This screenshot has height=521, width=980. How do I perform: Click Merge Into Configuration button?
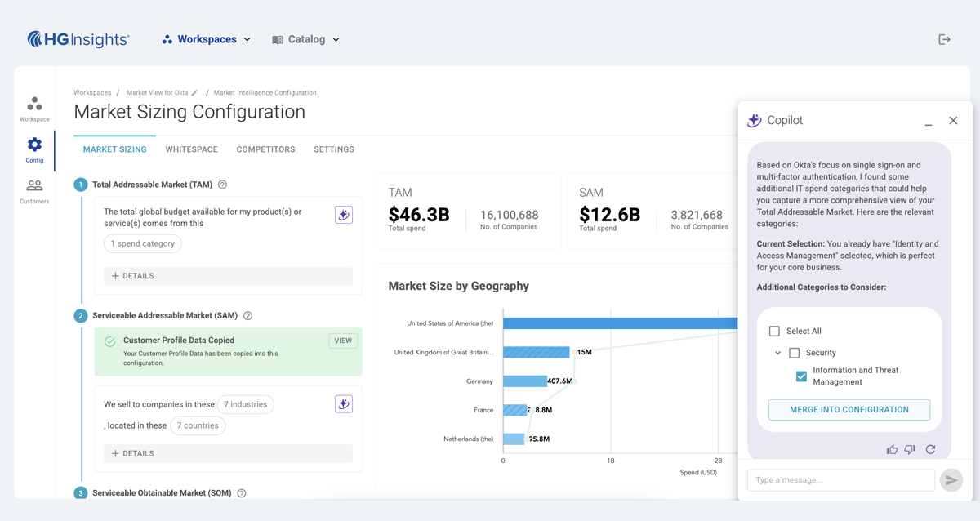[x=849, y=410]
